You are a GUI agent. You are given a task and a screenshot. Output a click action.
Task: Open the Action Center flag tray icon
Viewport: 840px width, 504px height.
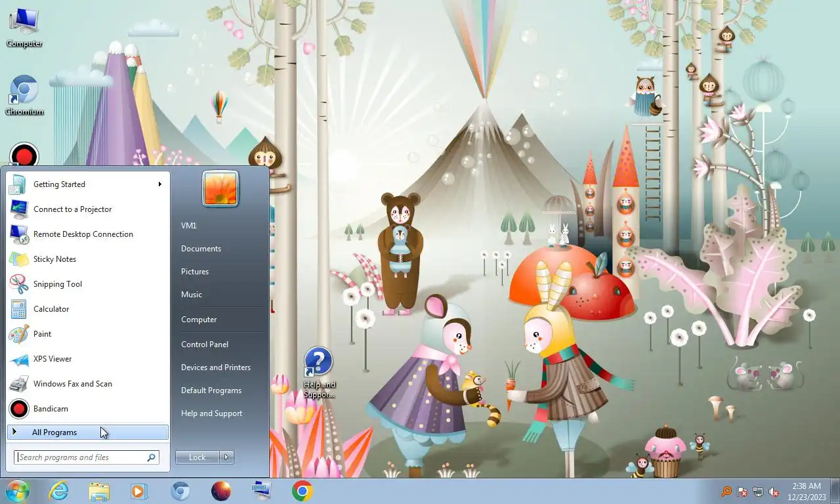pyautogui.click(x=742, y=492)
